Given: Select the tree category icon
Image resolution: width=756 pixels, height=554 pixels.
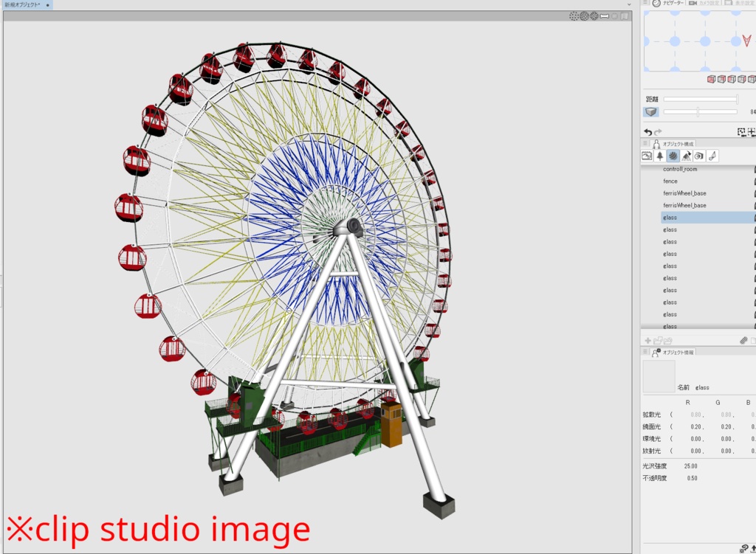Looking at the screenshot, I should (659, 156).
